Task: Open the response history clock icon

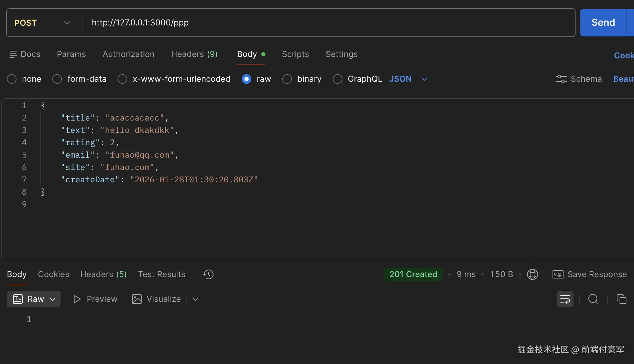Action: click(x=208, y=274)
